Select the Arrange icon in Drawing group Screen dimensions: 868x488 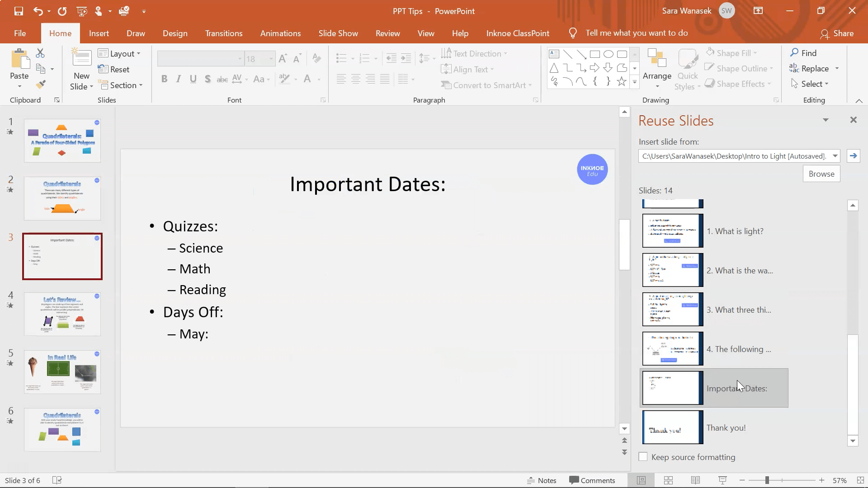657,68
